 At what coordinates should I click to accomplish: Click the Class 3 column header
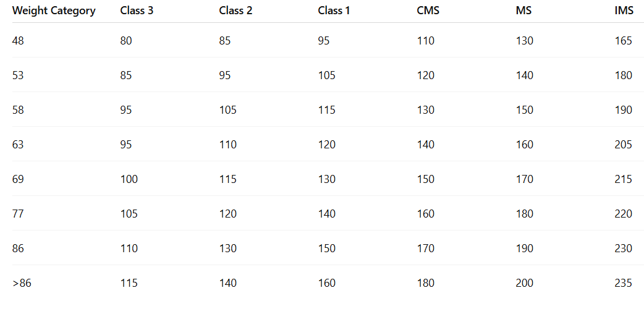[x=137, y=11]
